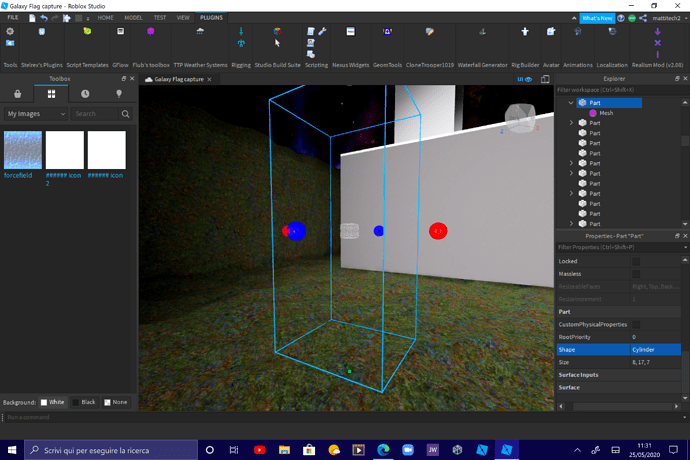This screenshot has width=690, height=460.
Task: Open the Filter Properties dropdown arrow
Action: click(x=685, y=247)
